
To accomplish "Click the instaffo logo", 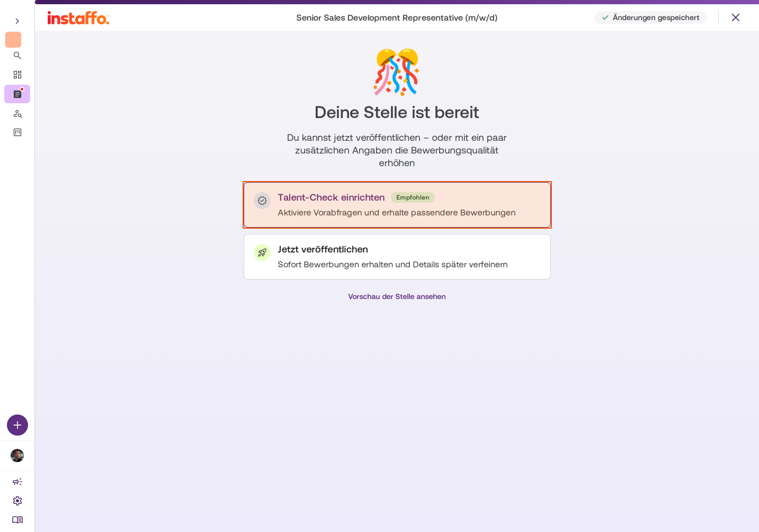I will pos(78,18).
